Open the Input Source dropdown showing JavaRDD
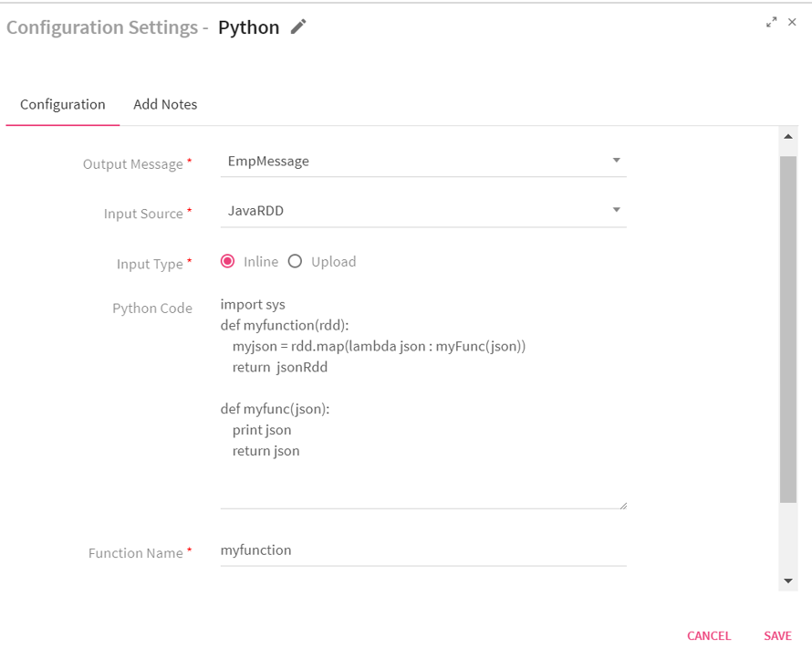The image size is (812, 649). click(x=423, y=211)
